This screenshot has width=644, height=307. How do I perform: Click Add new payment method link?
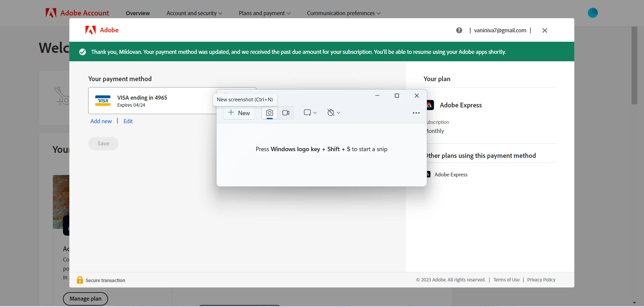pyautogui.click(x=101, y=121)
